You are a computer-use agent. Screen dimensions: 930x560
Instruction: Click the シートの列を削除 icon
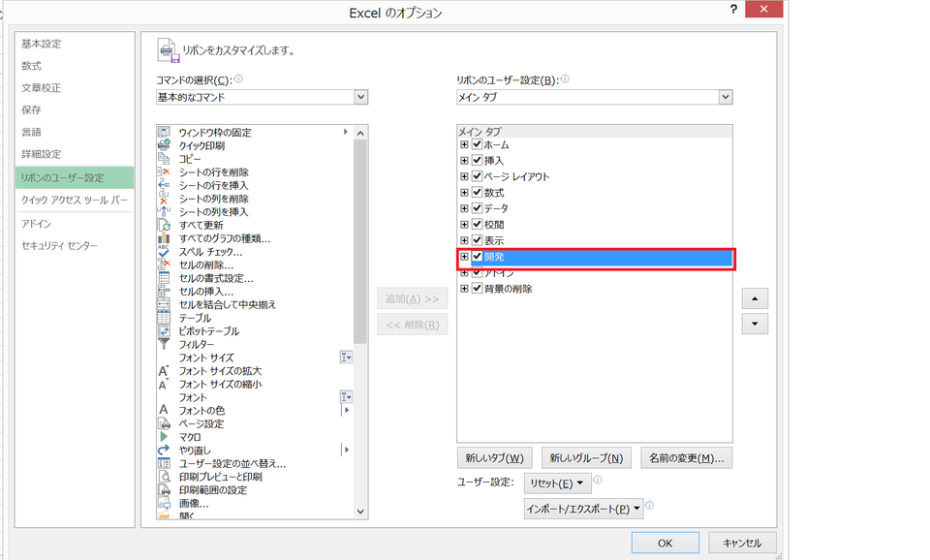(164, 199)
